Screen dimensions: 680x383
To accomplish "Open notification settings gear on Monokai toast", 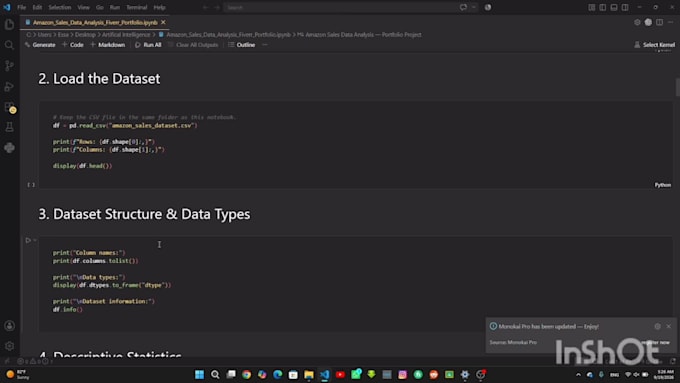I will coord(657,326).
